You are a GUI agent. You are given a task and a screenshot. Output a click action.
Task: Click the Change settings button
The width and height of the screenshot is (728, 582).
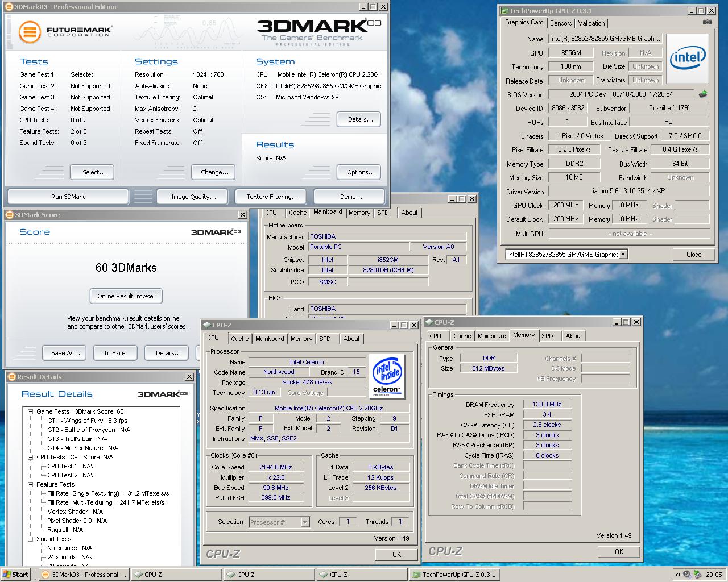coord(214,172)
